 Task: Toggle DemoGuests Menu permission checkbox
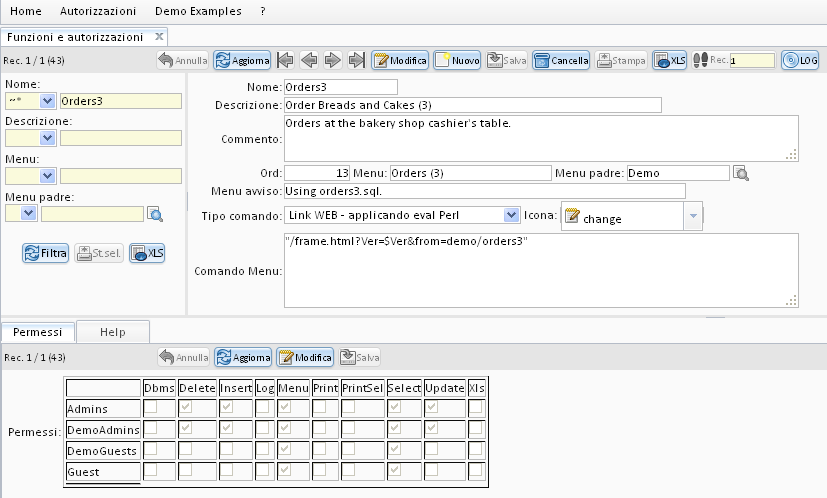click(x=284, y=449)
